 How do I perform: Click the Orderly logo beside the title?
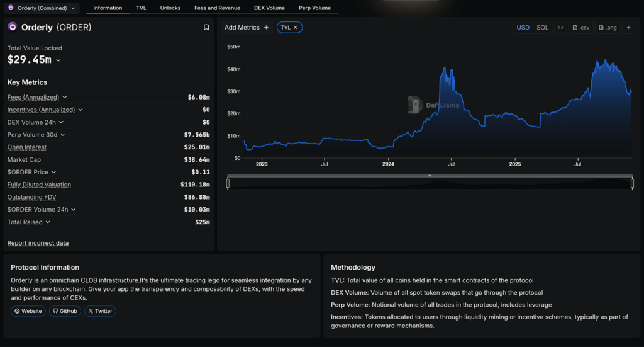13,27
